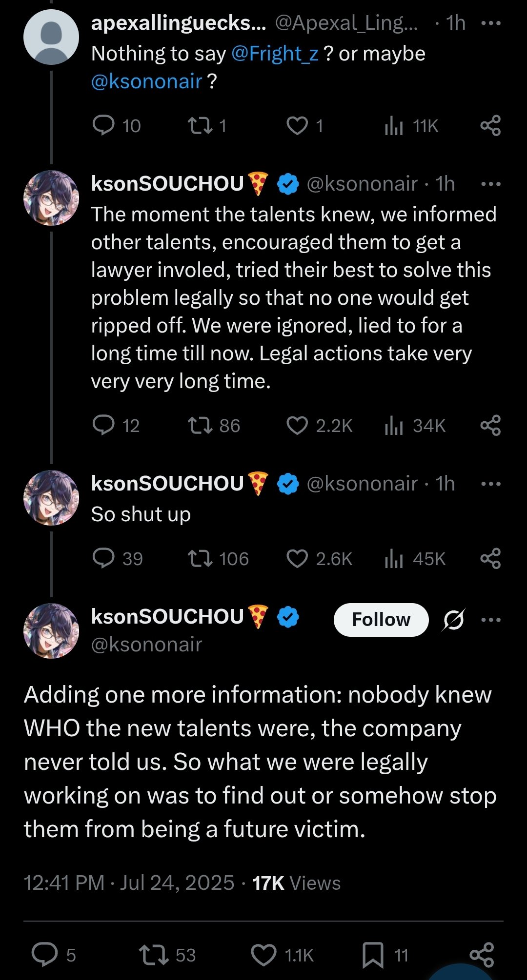
Task: Follow ksonSOUCHOU
Action: pyautogui.click(x=381, y=620)
